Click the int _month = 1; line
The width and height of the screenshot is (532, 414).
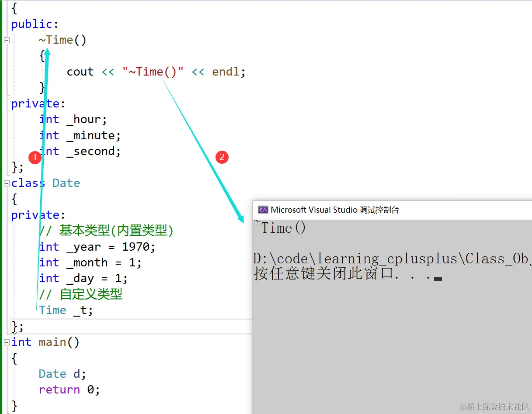click(x=90, y=263)
